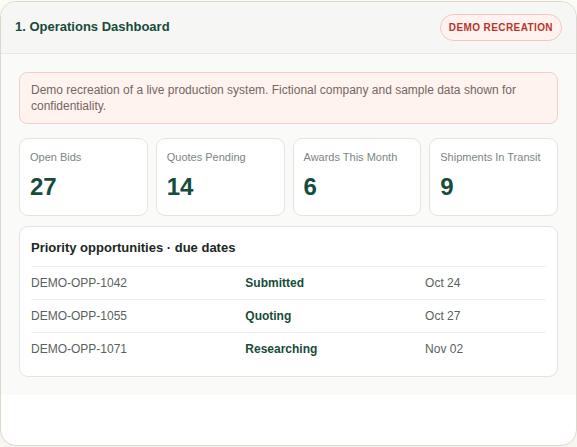The height and width of the screenshot is (447, 577).
Task: Open opportunity DEMO-OPP-1042
Action: [x=79, y=283]
